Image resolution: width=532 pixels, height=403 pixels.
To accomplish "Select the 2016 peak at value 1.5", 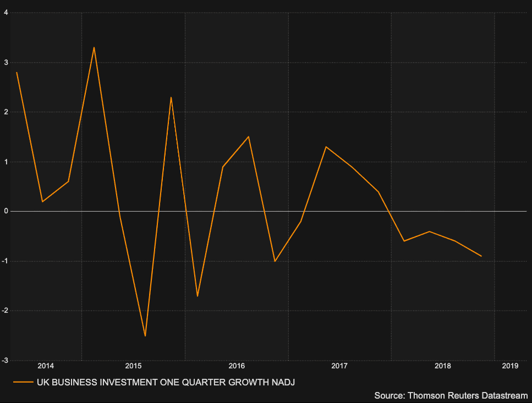I will [x=249, y=136].
